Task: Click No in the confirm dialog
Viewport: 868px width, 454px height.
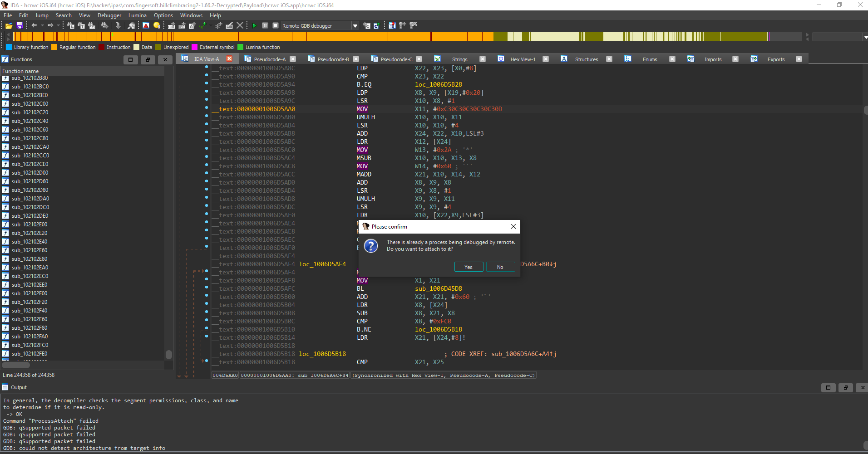Action: pos(500,267)
